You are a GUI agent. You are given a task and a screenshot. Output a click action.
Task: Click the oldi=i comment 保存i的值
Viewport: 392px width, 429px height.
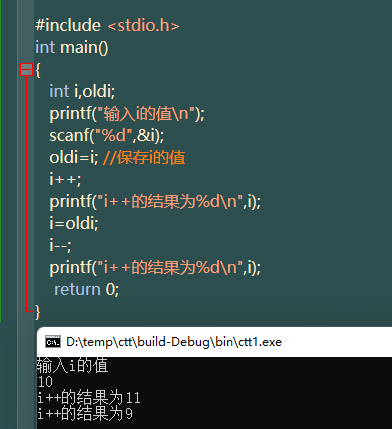pyautogui.click(x=144, y=157)
